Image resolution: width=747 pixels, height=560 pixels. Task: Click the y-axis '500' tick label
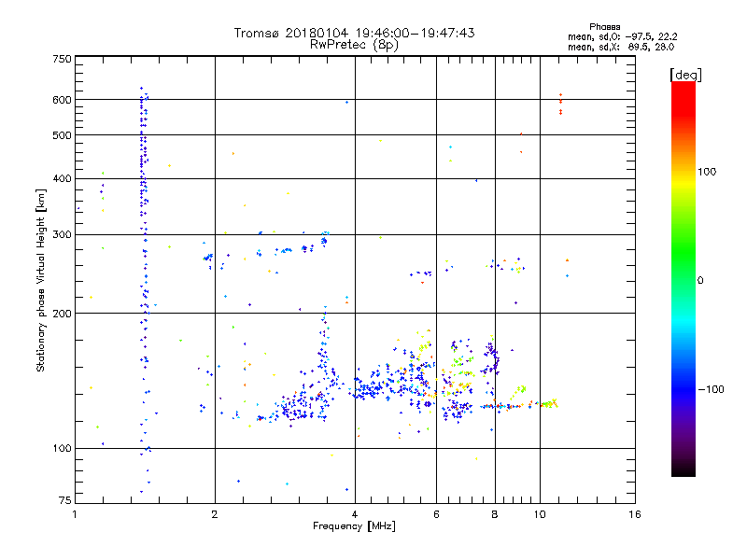tap(63, 135)
